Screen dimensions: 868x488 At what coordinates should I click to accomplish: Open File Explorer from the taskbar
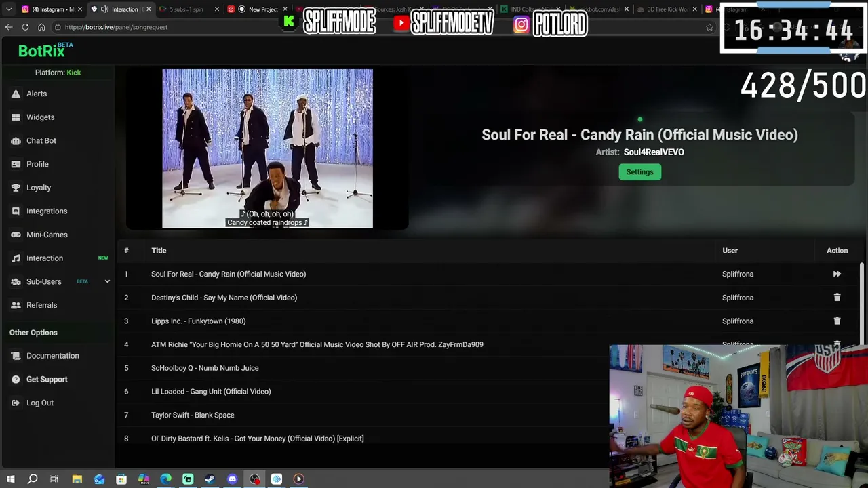pos(77,479)
